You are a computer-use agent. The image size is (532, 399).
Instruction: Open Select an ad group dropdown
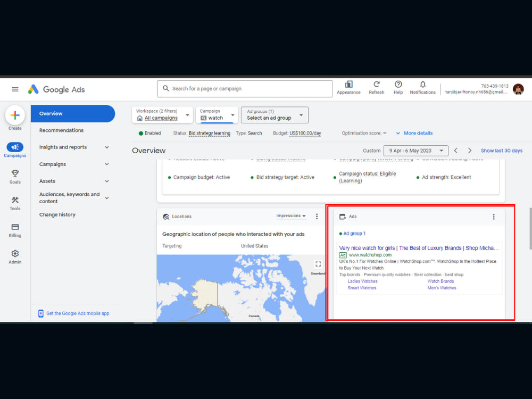point(275,115)
